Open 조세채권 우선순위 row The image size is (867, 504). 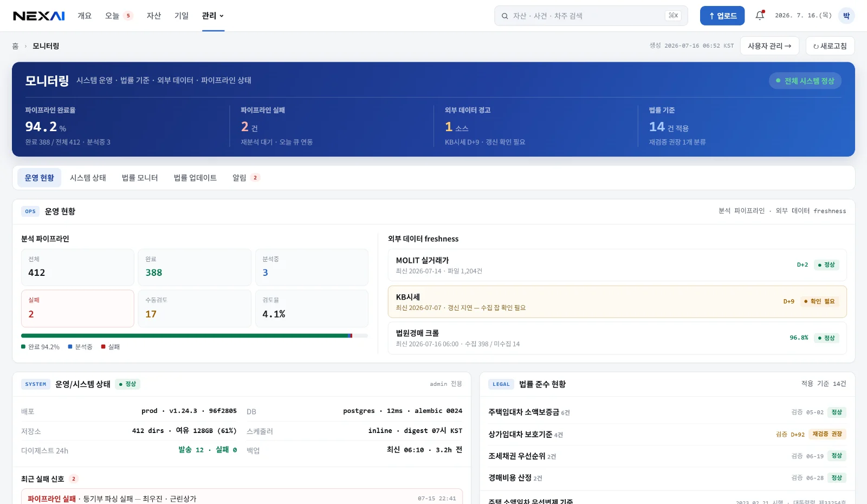tap(667, 456)
